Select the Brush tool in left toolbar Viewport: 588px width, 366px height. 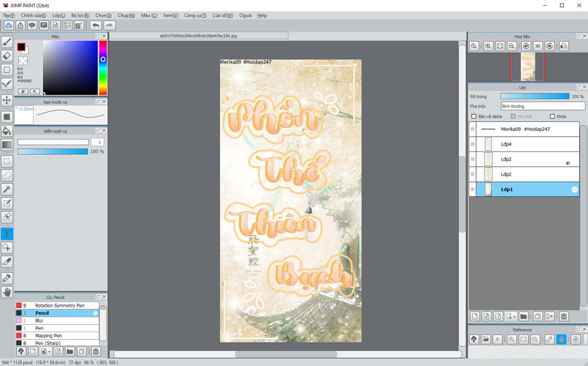(7, 42)
